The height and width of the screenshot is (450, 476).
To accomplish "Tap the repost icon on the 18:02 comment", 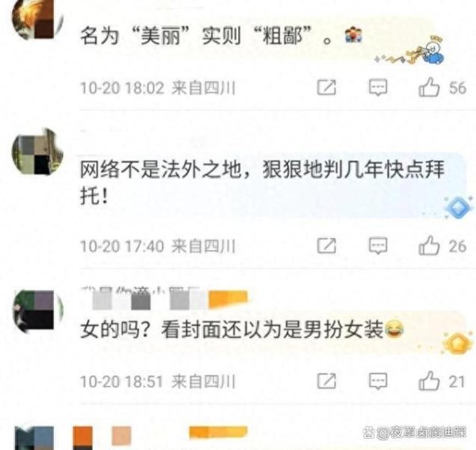I will pyautogui.click(x=327, y=88).
